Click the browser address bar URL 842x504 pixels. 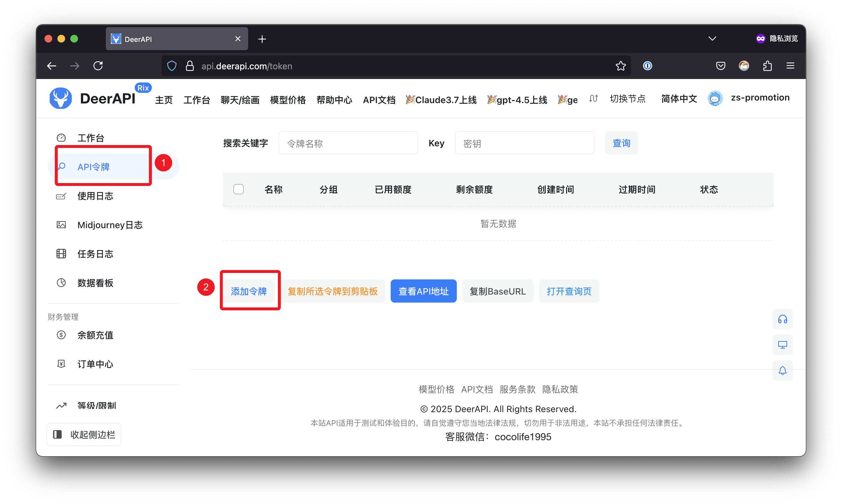coord(247,66)
